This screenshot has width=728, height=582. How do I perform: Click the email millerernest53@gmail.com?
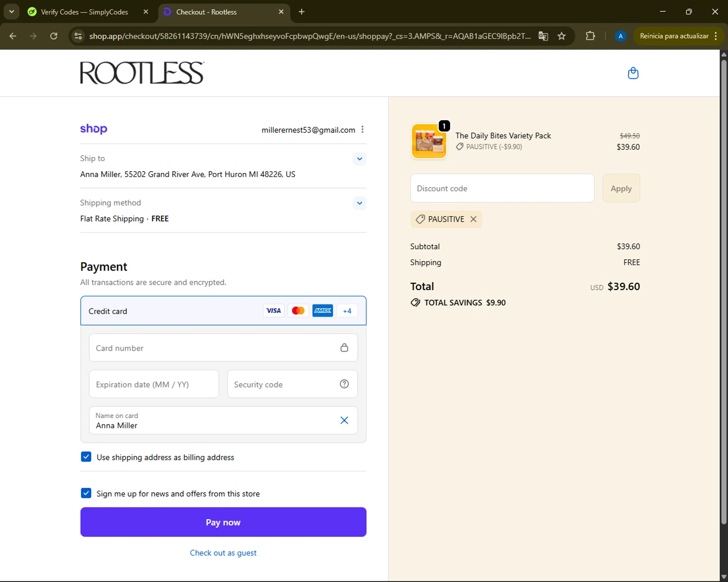click(x=308, y=130)
